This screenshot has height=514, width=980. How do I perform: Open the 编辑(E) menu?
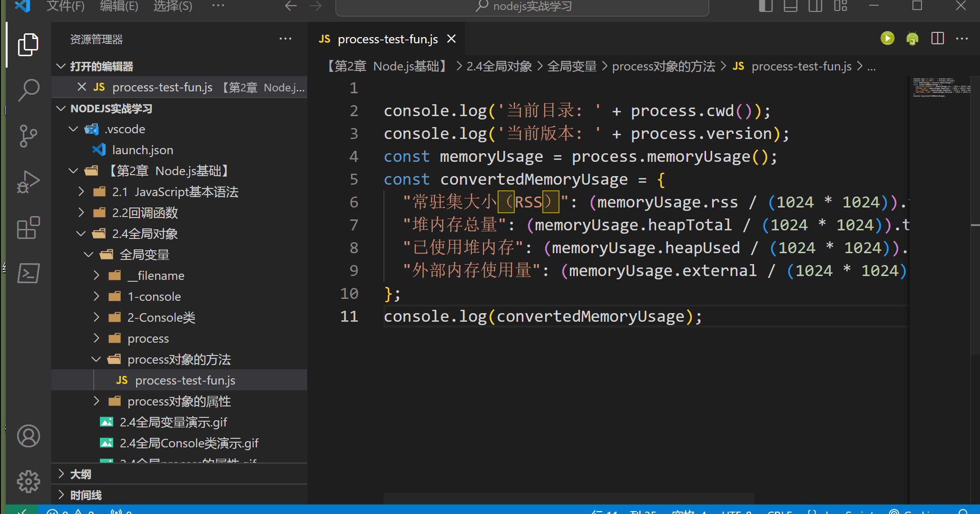pos(119,6)
